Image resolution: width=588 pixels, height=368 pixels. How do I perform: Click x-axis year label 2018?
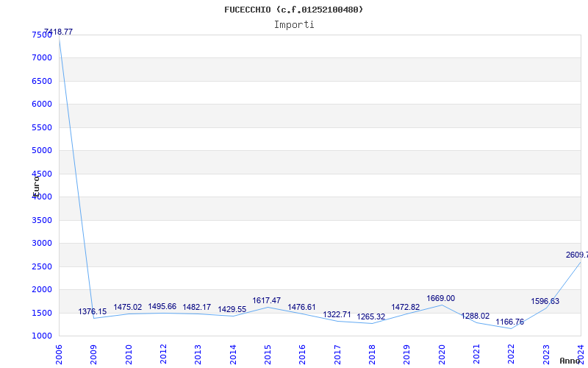[372, 355]
